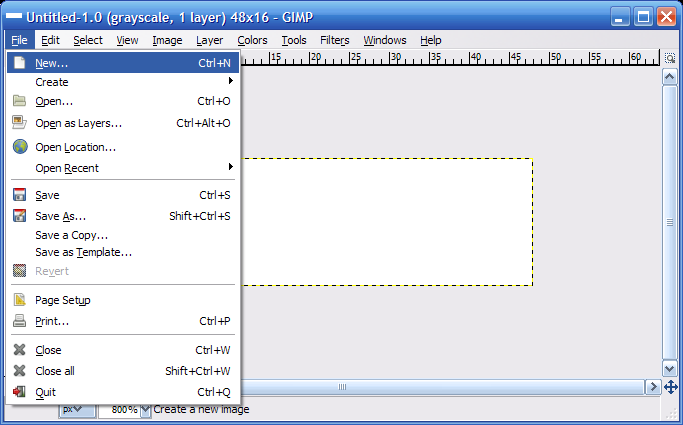Expand the Open Recent submenu
The height and width of the screenshot is (425, 683).
(x=123, y=168)
